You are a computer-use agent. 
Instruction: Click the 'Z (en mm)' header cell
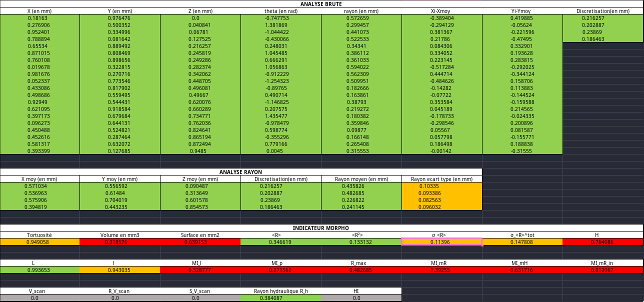point(200,11)
